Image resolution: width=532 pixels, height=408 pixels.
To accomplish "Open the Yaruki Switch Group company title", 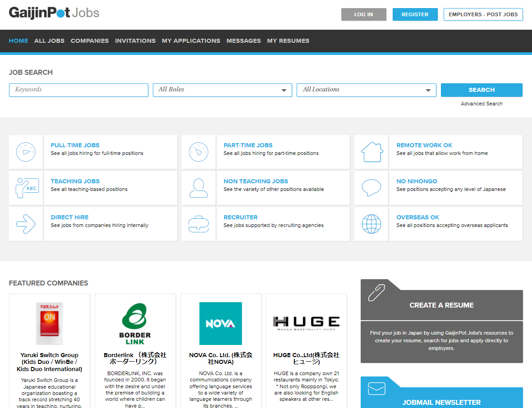I will [50, 362].
